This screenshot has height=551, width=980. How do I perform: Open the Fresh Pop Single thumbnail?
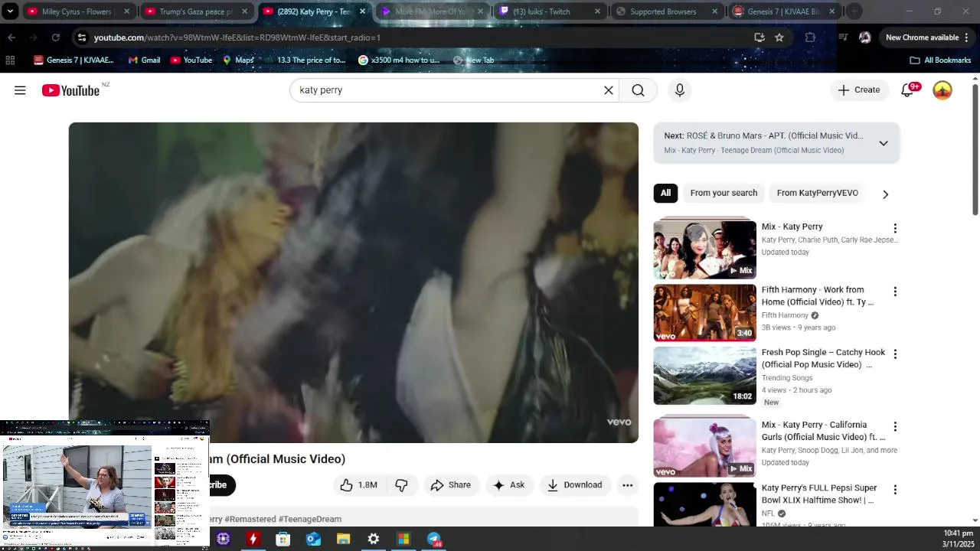click(x=704, y=376)
